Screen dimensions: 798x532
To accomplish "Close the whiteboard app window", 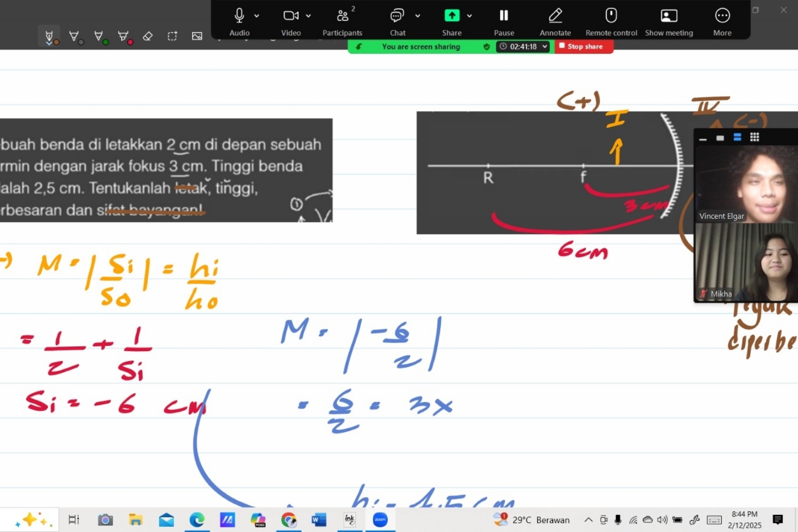I will (783, 10).
